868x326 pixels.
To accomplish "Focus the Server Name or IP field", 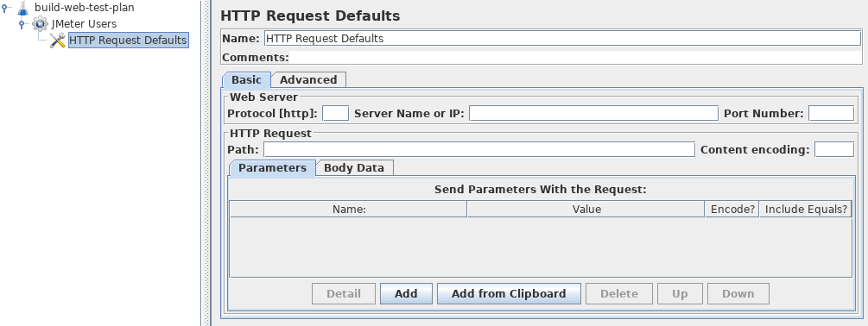I will 593,113.
